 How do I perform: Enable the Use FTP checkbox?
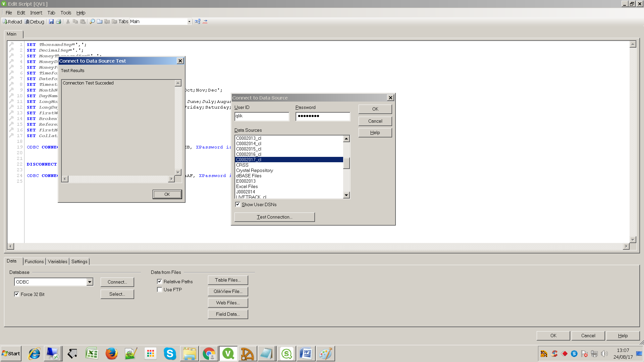click(x=160, y=290)
